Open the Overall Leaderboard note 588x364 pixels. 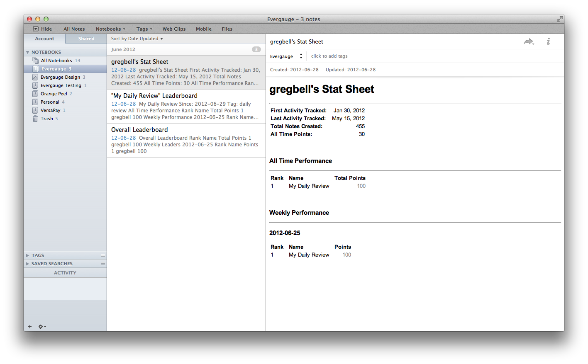pyautogui.click(x=186, y=141)
